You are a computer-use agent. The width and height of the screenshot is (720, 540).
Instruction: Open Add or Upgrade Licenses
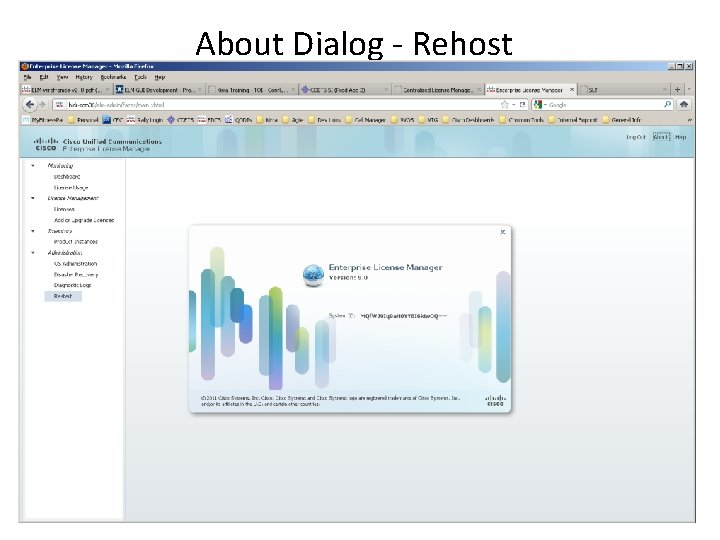[x=84, y=220]
